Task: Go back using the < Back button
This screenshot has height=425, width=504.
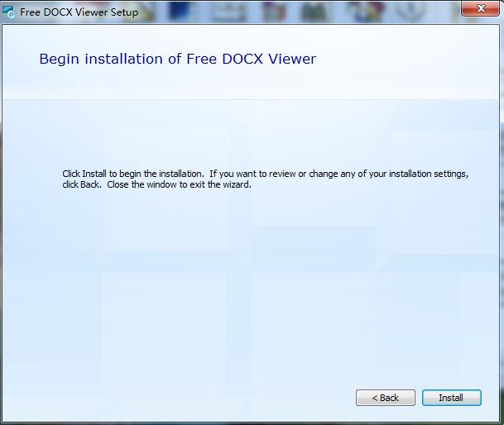Action: coord(386,398)
